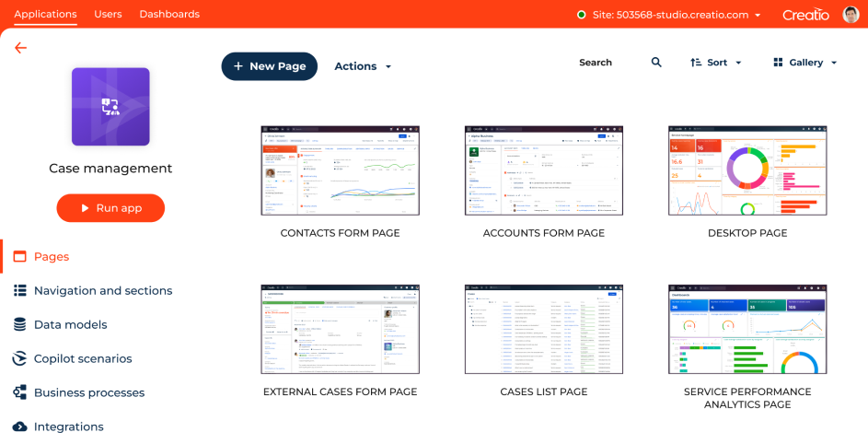The width and height of the screenshot is (868, 444).
Task: Switch to the Dashboards tab
Action: tap(169, 14)
